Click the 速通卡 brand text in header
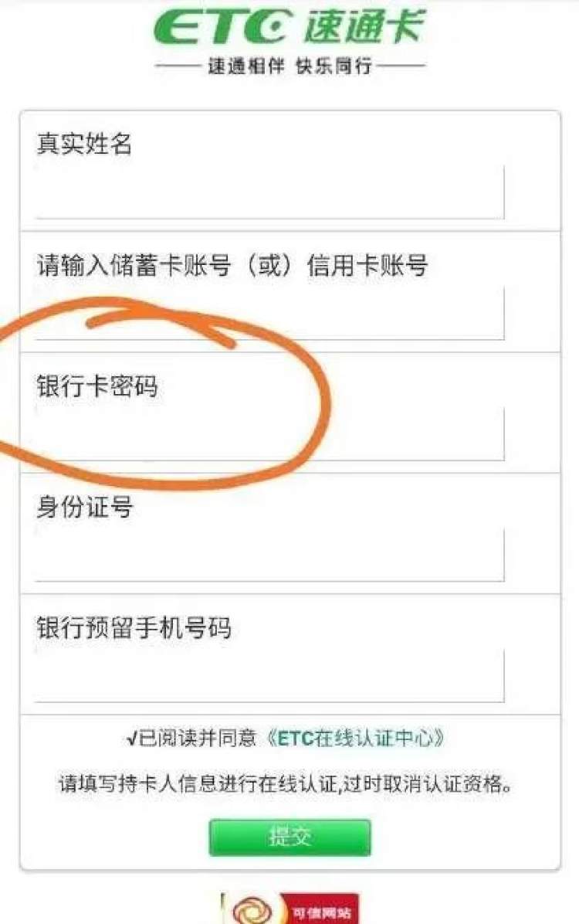This screenshot has height=924, width=579. [364, 26]
